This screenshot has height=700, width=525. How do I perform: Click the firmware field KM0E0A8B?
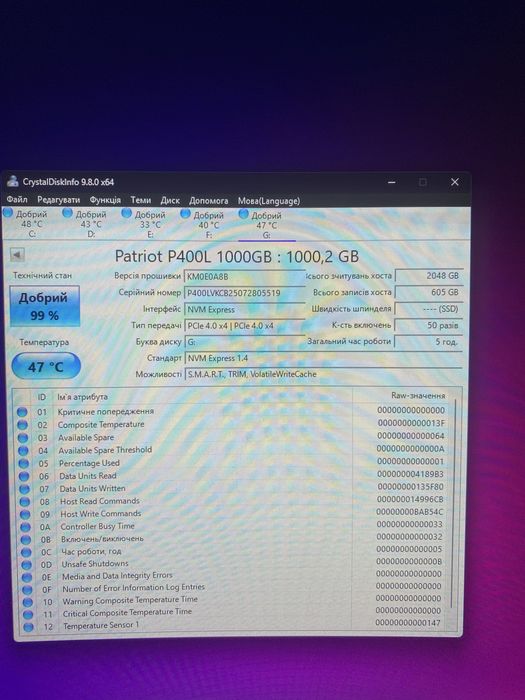click(x=244, y=276)
